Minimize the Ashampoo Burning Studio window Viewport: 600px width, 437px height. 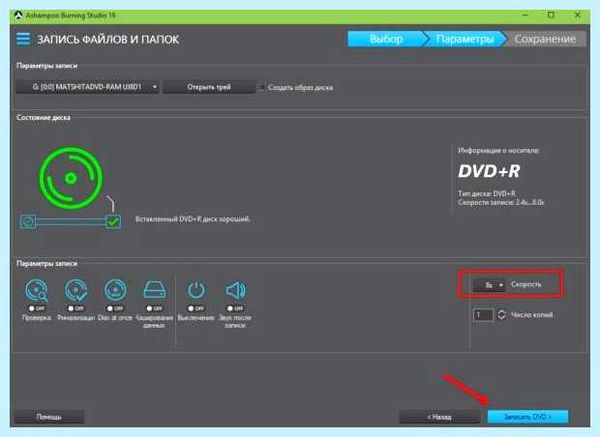525,15
